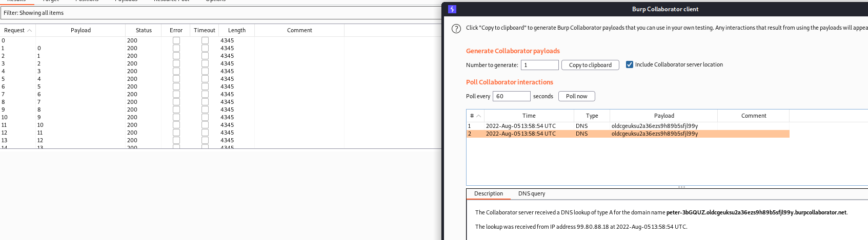Click status 200 of request 4
Screen dimensions: 868x240
point(132,71)
